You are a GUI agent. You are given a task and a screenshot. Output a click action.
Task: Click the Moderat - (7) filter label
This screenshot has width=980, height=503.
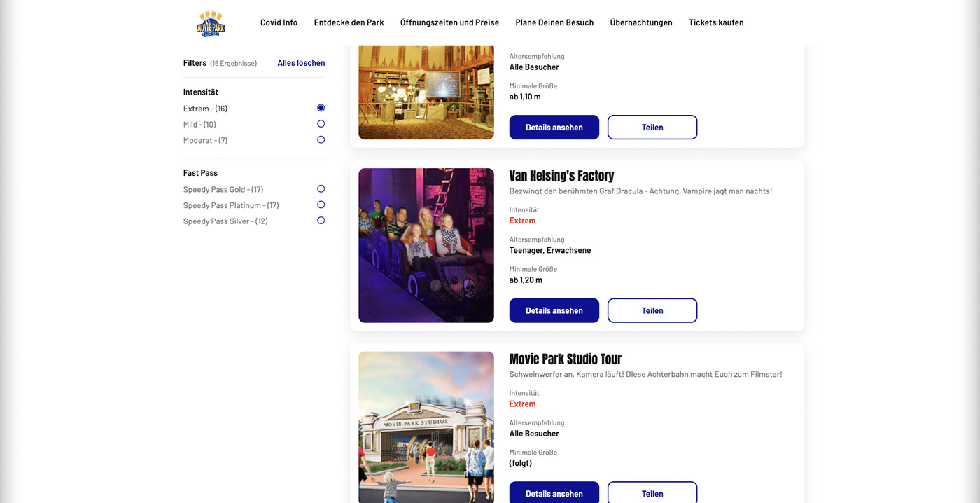coord(205,141)
